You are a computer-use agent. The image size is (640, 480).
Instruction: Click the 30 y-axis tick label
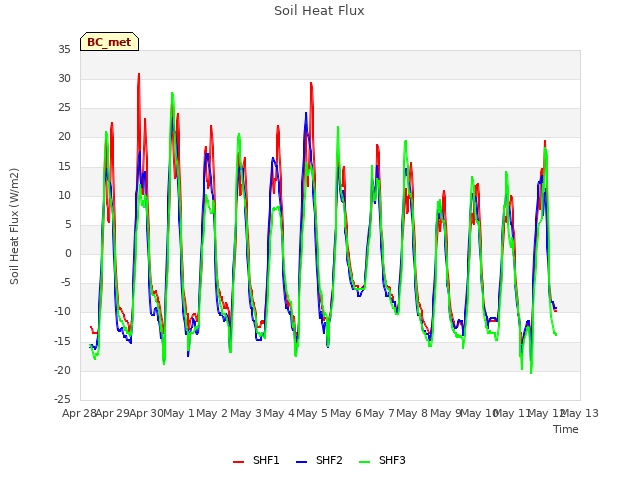click(64, 78)
